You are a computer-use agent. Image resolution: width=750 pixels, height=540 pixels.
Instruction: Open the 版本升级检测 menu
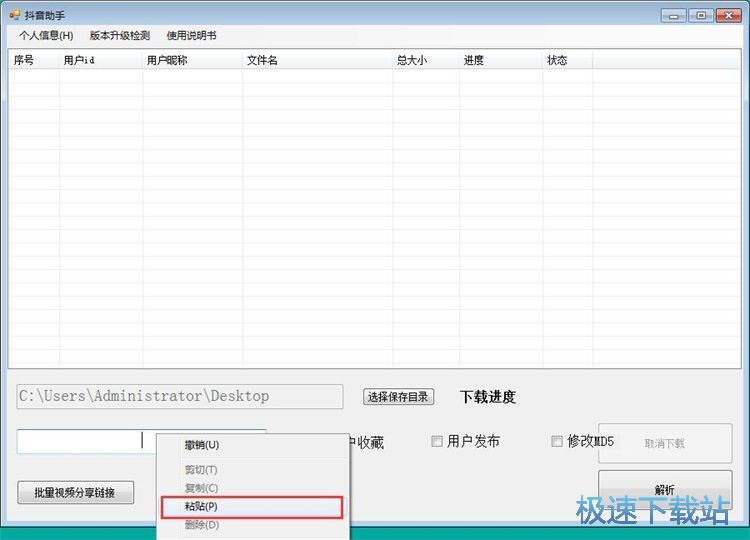point(120,35)
